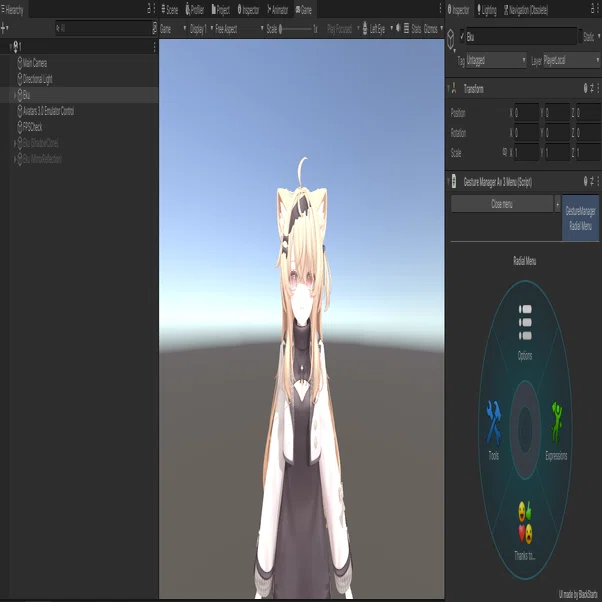
Task: Toggle the Game view shortcuts grid icon
Action: tap(406, 28)
